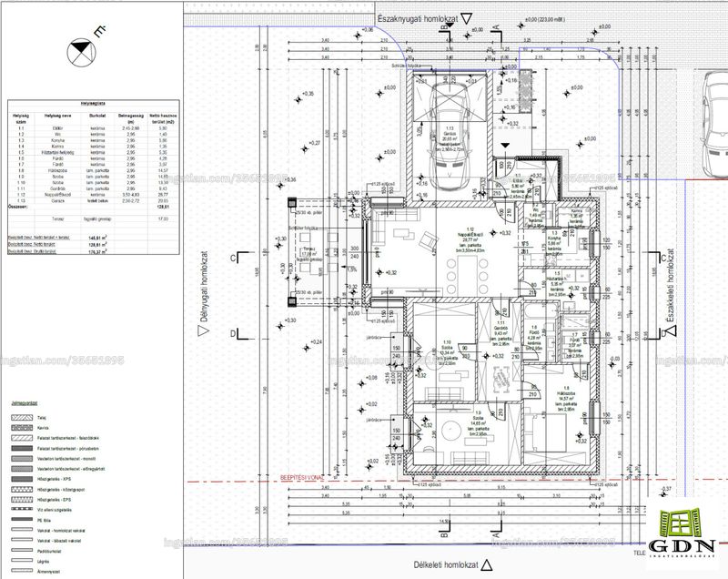Click the triangle marker beside Délkeleti homlokzat

487,564
